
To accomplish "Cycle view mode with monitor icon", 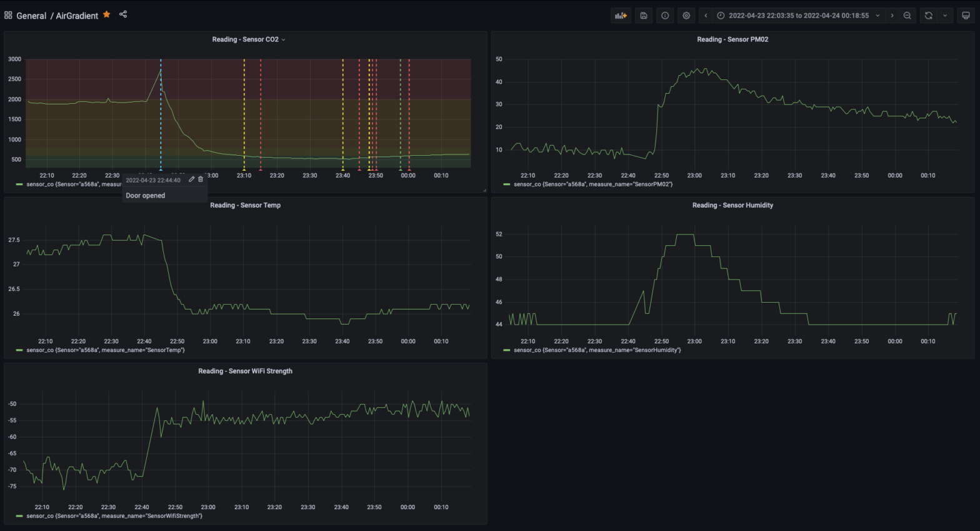I will 966,16.
